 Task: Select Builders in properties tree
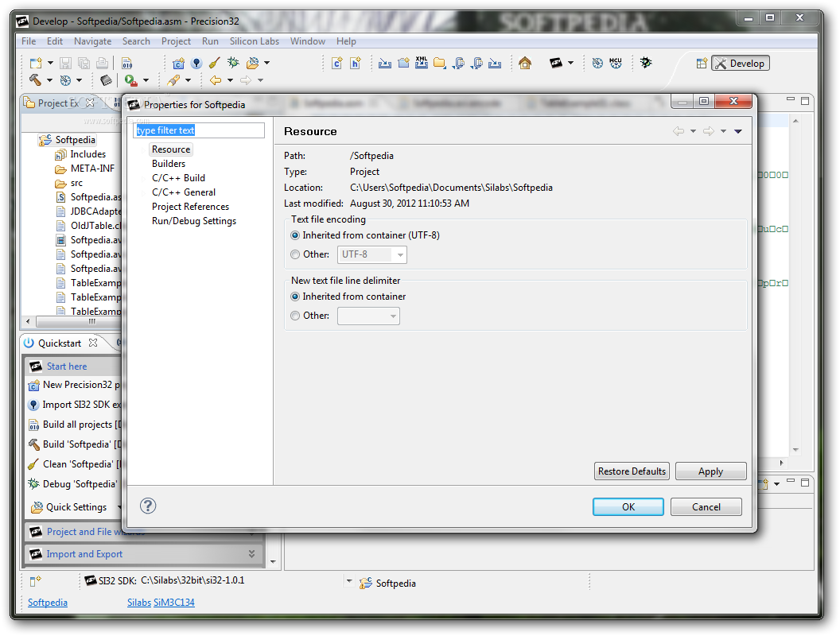(x=168, y=164)
